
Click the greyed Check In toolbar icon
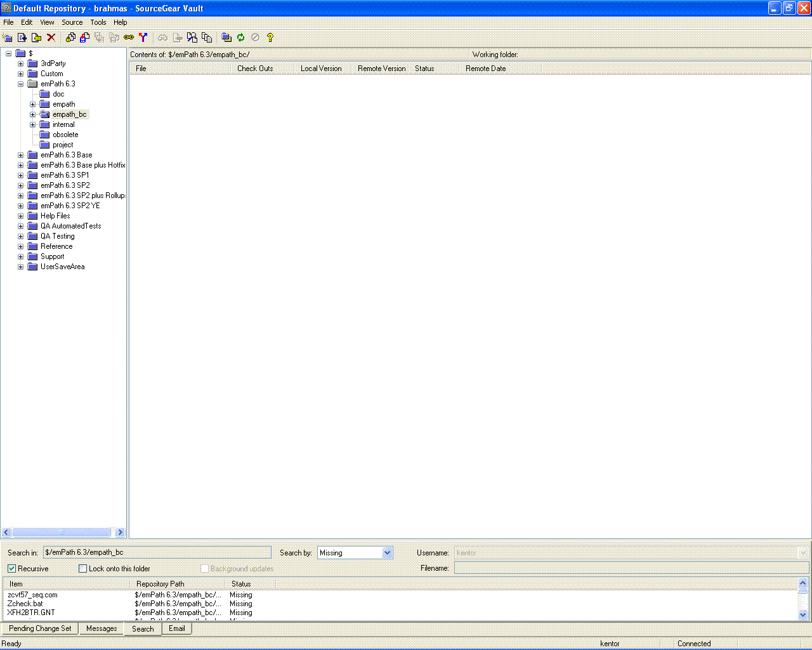(100, 37)
